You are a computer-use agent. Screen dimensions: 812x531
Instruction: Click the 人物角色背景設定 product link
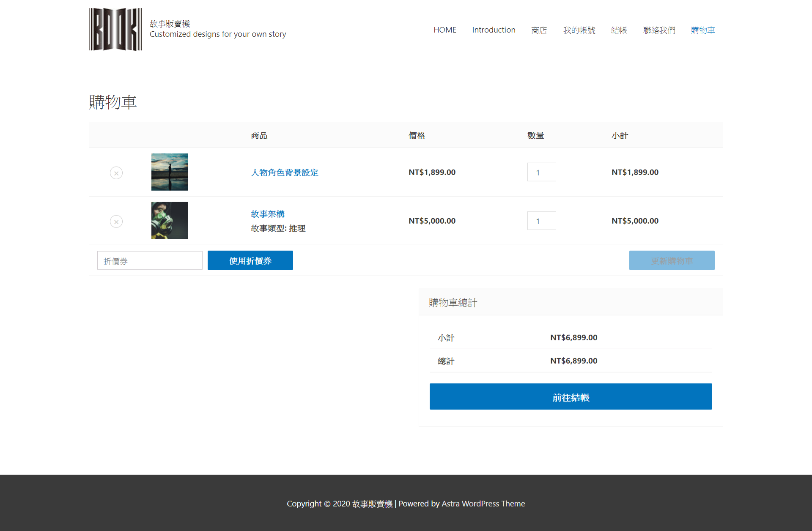coord(284,172)
